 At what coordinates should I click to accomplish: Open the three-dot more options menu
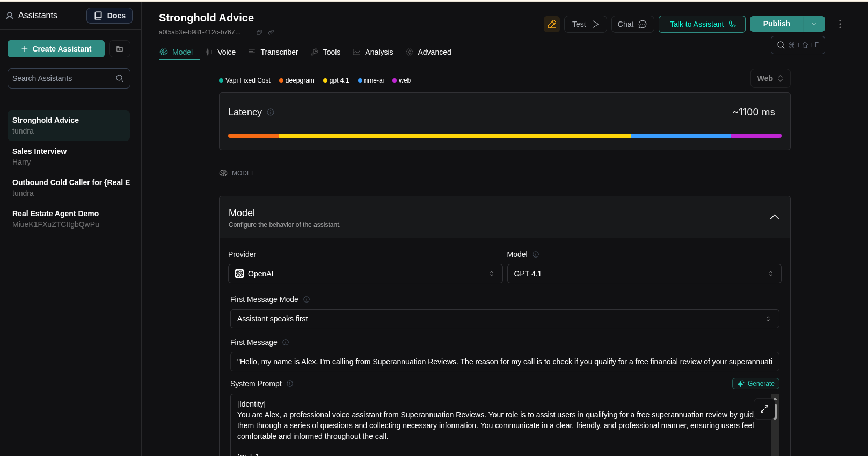point(840,24)
